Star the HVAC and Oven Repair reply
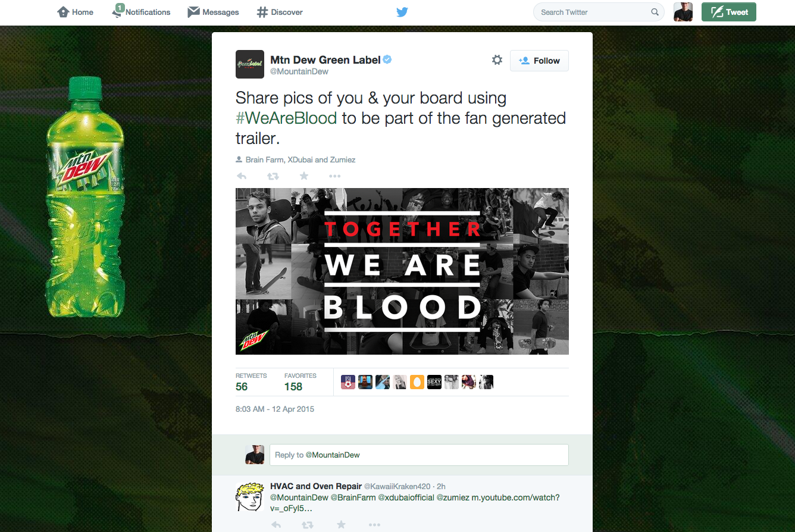The image size is (795, 532). 341,524
